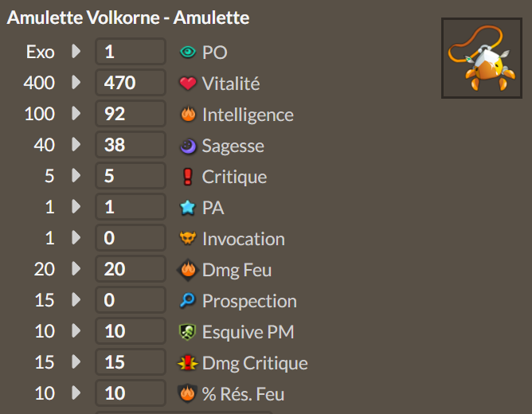Image resolution: width=532 pixels, height=414 pixels.
Task: Click the blue star PA icon
Action: tap(188, 208)
